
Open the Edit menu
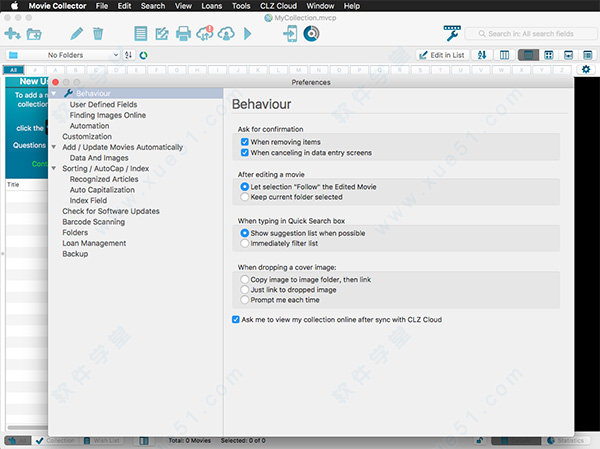coord(124,6)
